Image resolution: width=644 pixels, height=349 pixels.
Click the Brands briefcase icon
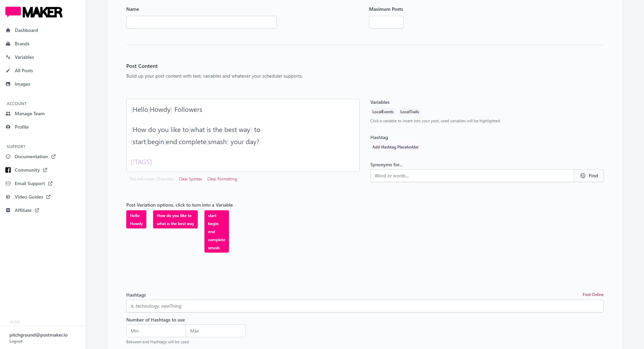pos(8,44)
